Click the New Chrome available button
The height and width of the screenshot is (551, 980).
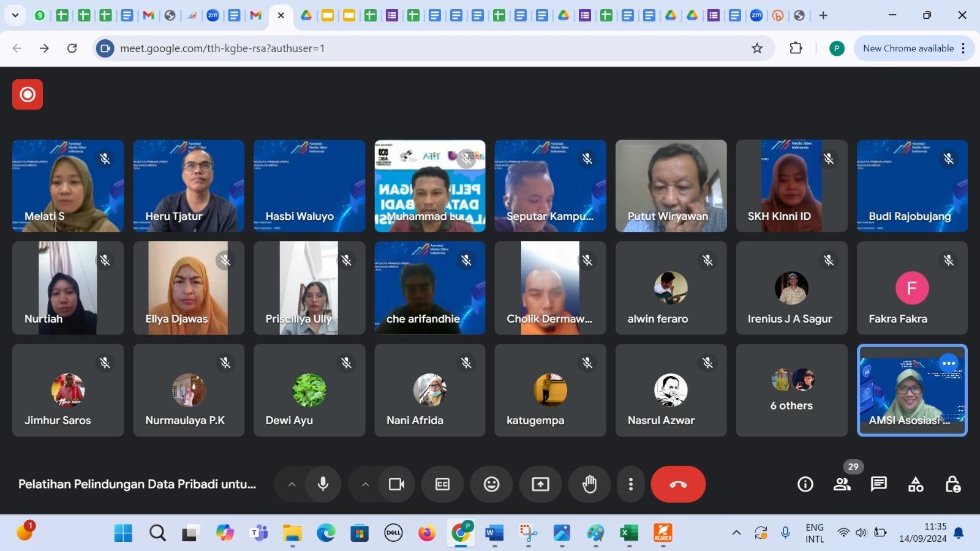[908, 48]
